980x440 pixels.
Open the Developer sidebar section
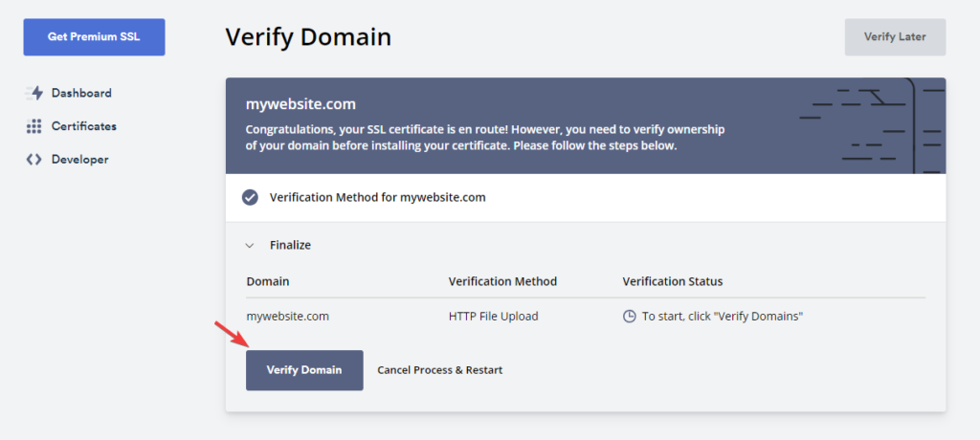point(79,160)
